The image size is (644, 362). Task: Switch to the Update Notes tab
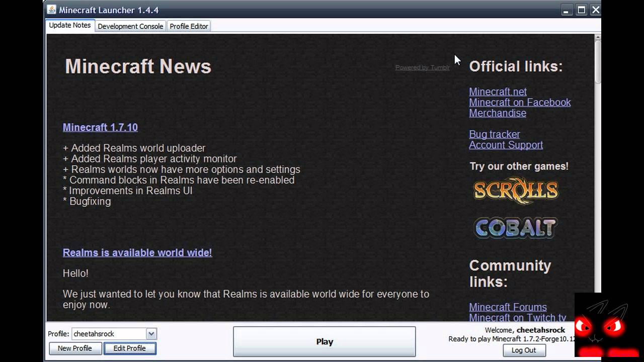coord(70,25)
